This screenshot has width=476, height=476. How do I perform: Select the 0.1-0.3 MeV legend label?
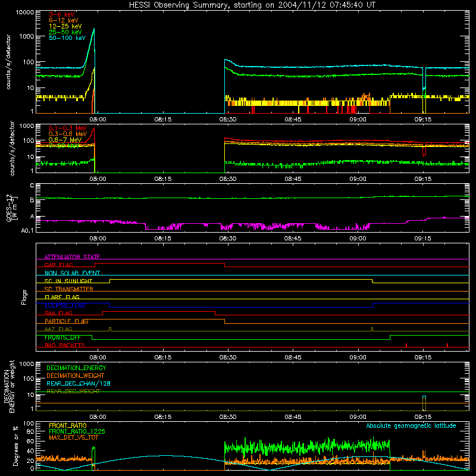click(x=68, y=128)
